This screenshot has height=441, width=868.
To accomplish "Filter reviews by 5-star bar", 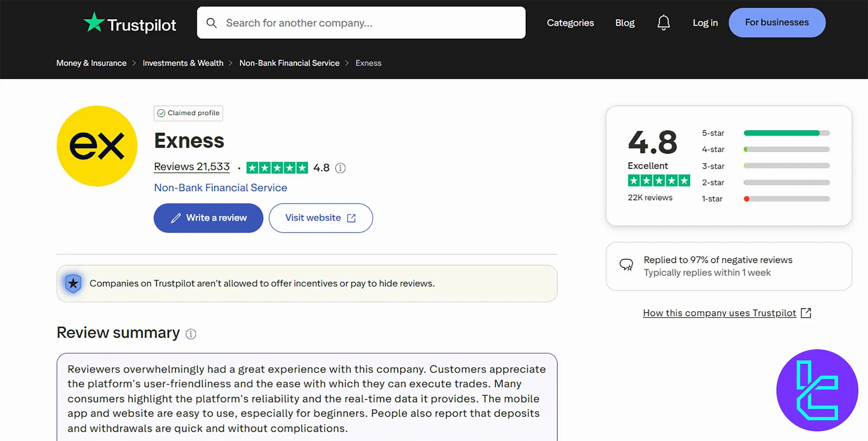I will [786, 133].
